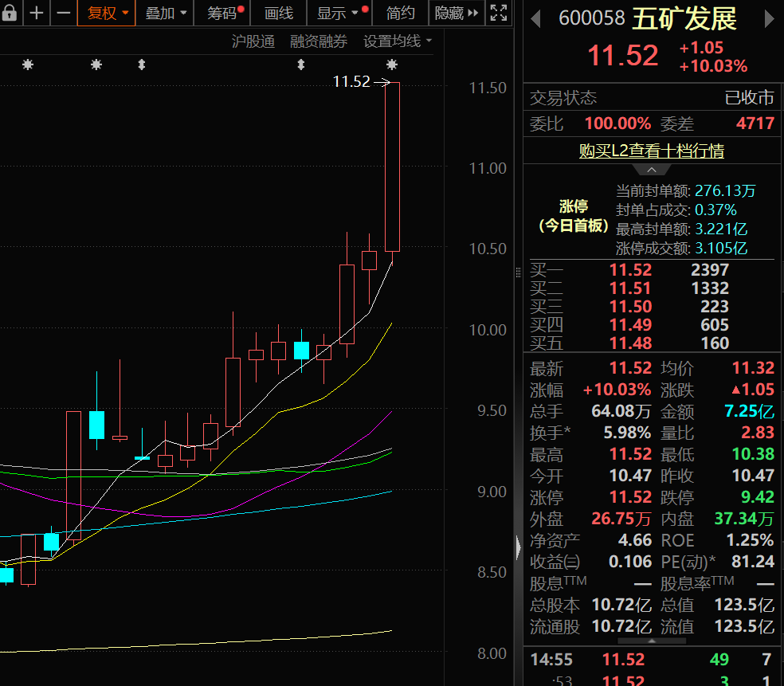784x686 pixels.
Task: Toggle 简约 simple view mode
Action: 401,13
